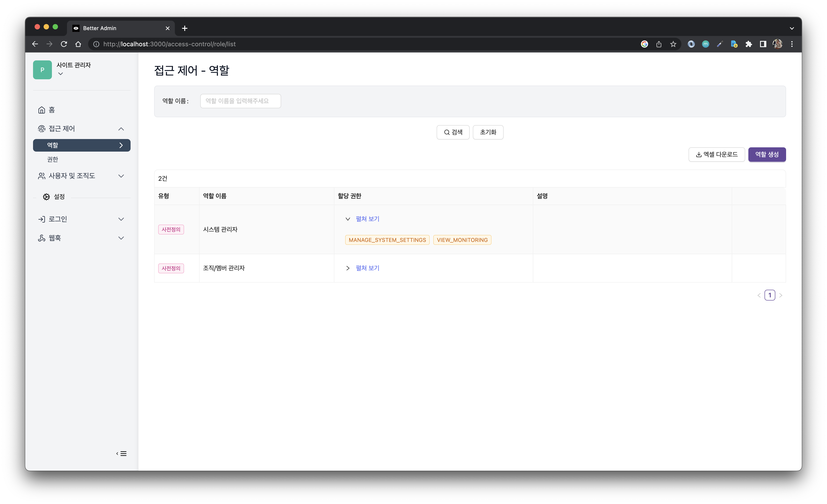Open the 웹훅 webhook icon
The width and height of the screenshot is (827, 504).
[42, 238]
